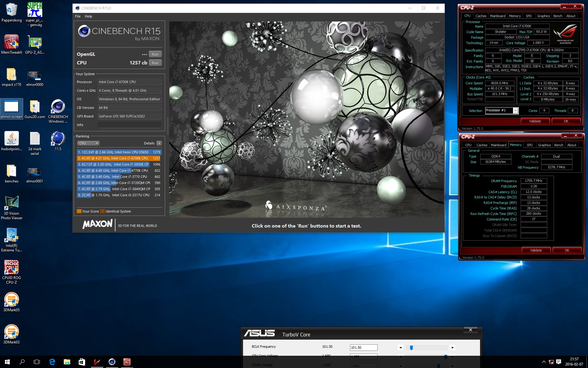The width and height of the screenshot is (588, 368).
Task: Open elmor0001 desktop file
Action: (35, 175)
